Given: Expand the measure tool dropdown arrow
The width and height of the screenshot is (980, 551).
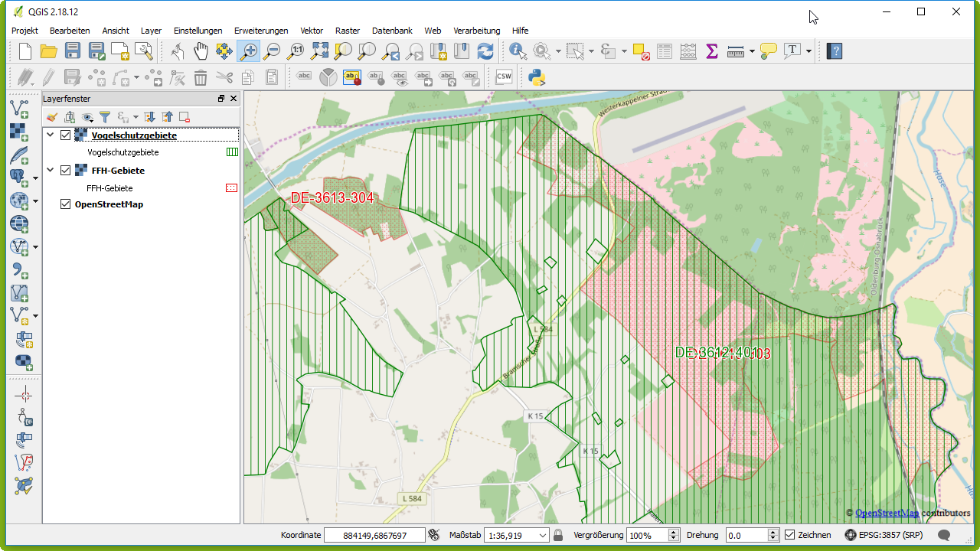Looking at the screenshot, I should pyautogui.click(x=752, y=51).
